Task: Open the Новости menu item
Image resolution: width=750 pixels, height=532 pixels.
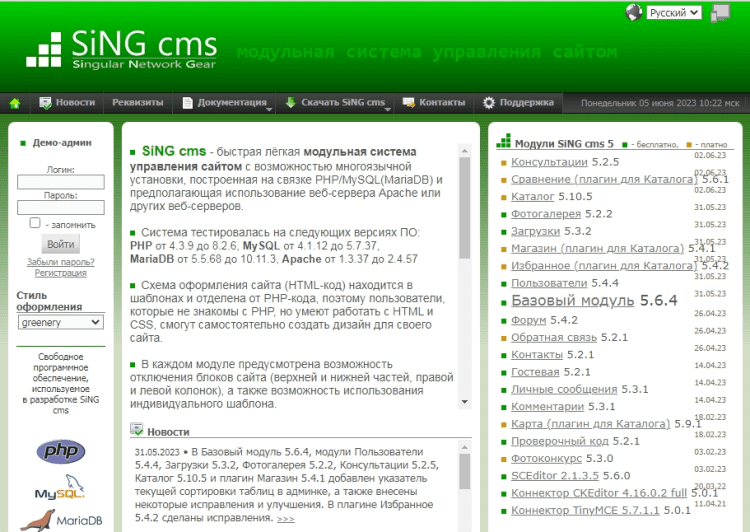Action: point(75,102)
